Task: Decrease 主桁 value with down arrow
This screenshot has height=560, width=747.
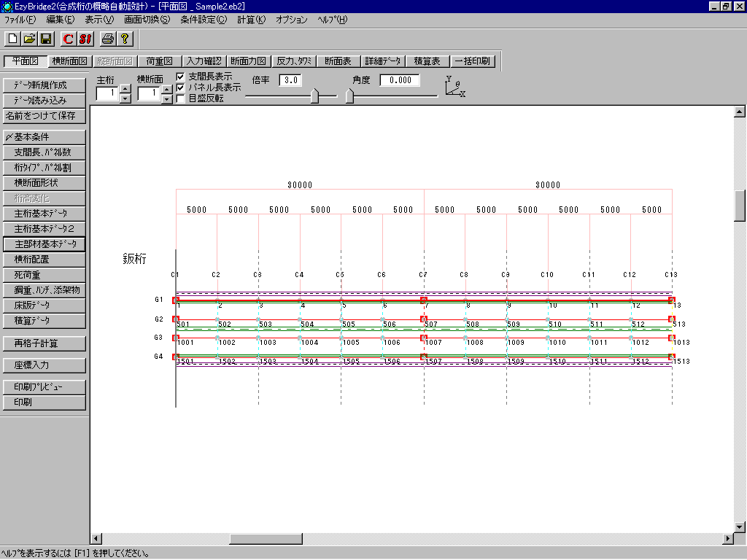Action: click(125, 98)
